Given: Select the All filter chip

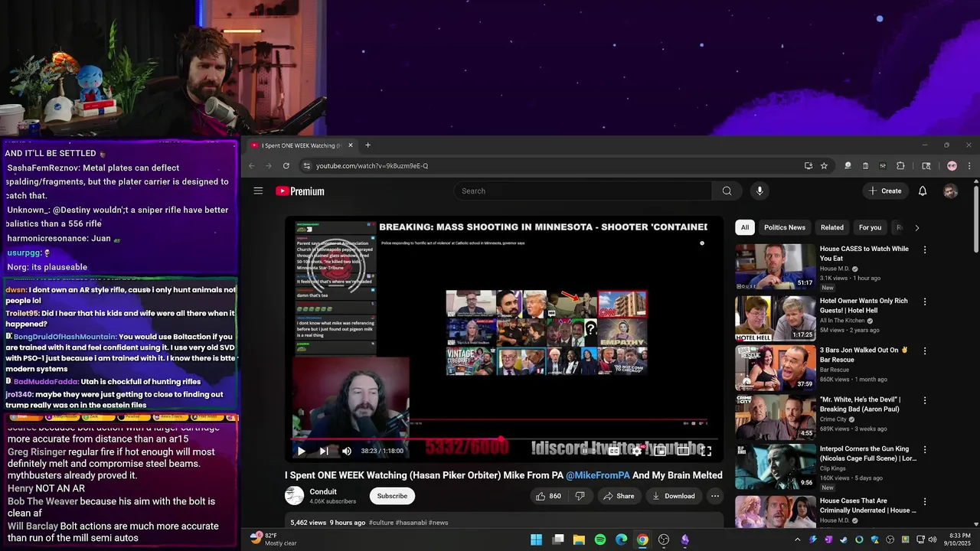Looking at the screenshot, I should click(x=745, y=227).
